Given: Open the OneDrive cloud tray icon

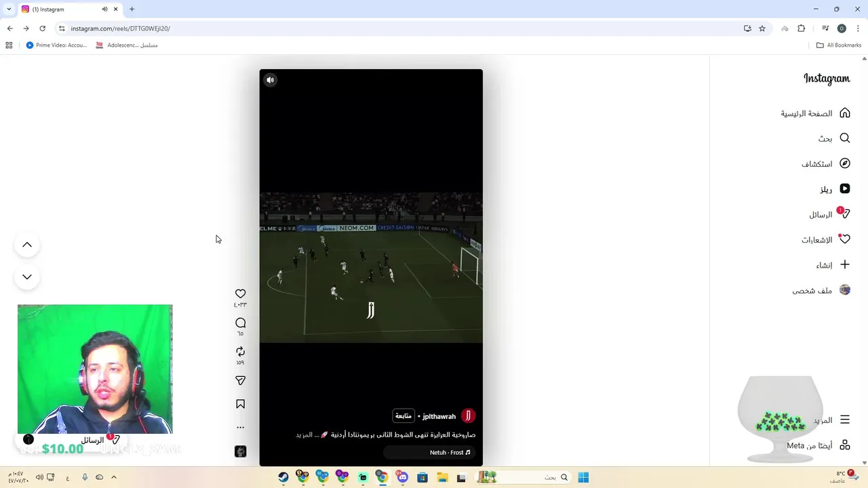Looking at the screenshot, I should (x=99, y=477).
